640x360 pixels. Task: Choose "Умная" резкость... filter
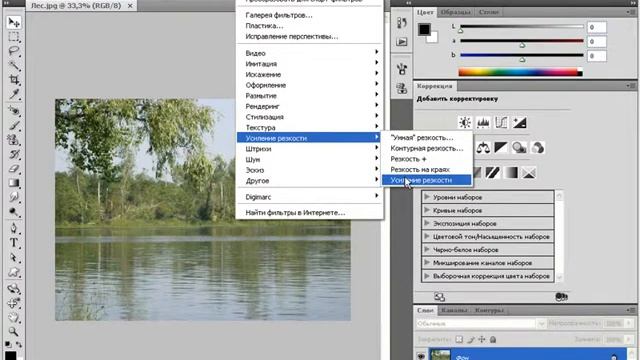pyautogui.click(x=427, y=138)
